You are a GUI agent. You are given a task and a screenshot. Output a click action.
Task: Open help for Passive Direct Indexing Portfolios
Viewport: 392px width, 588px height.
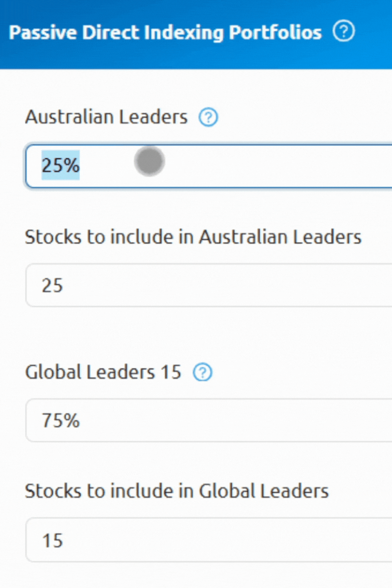(344, 31)
